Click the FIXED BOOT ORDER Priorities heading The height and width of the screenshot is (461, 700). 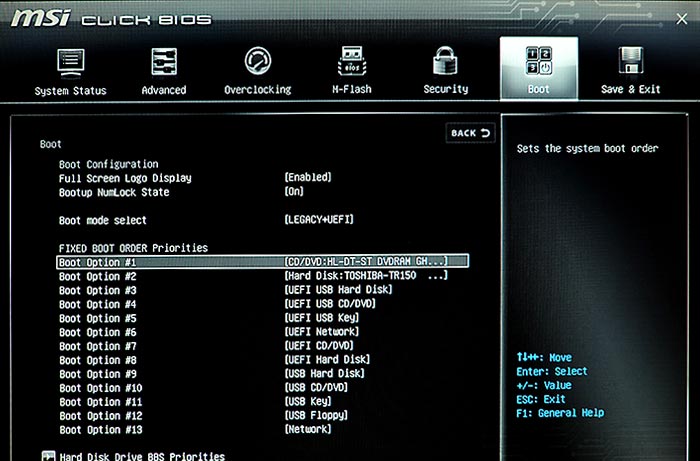(x=133, y=248)
